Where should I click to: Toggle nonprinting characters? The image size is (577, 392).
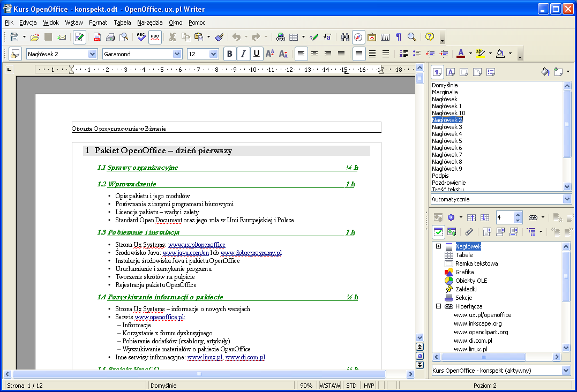(x=399, y=37)
